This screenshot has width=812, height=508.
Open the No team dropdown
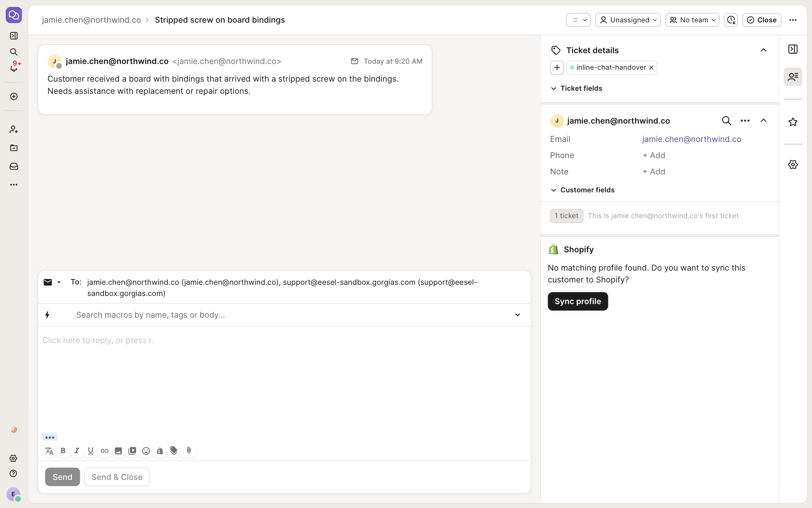[x=692, y=20]
